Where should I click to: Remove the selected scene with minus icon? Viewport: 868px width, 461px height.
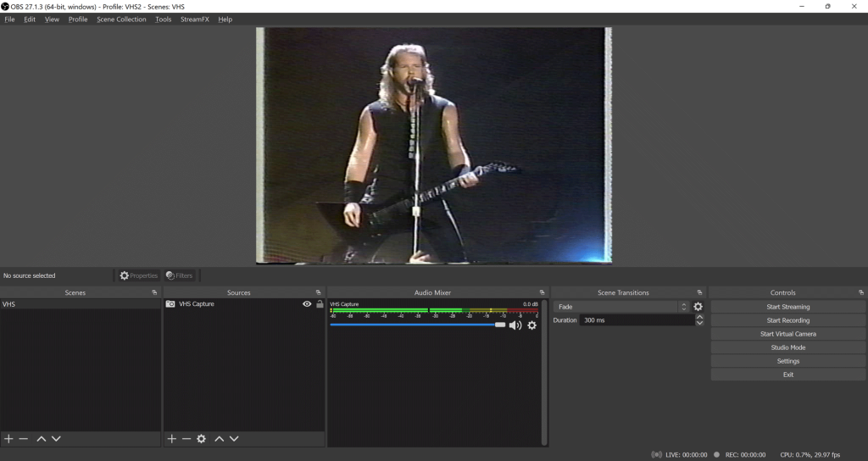pyautogui.click(x=24, y=439)
